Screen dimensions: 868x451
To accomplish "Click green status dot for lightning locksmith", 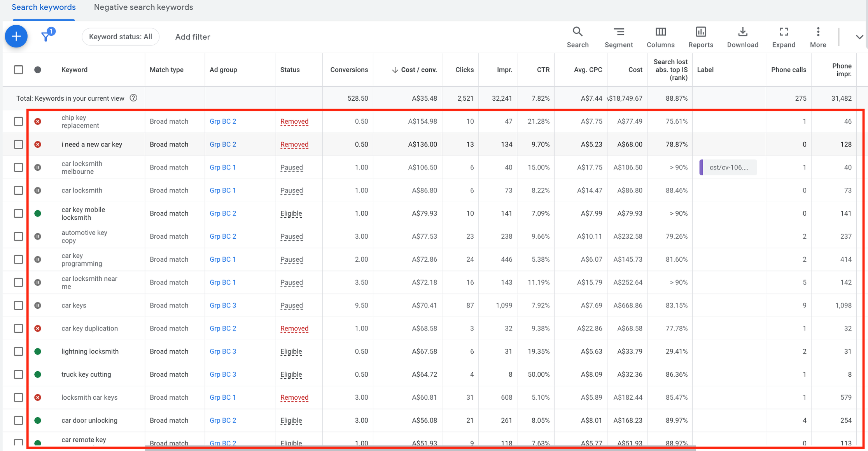I will coord(38,351).
